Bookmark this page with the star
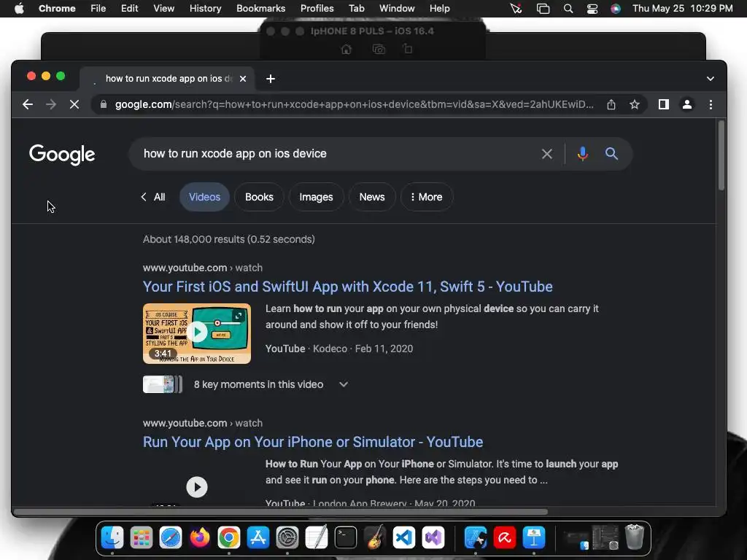 pos(634,104)
